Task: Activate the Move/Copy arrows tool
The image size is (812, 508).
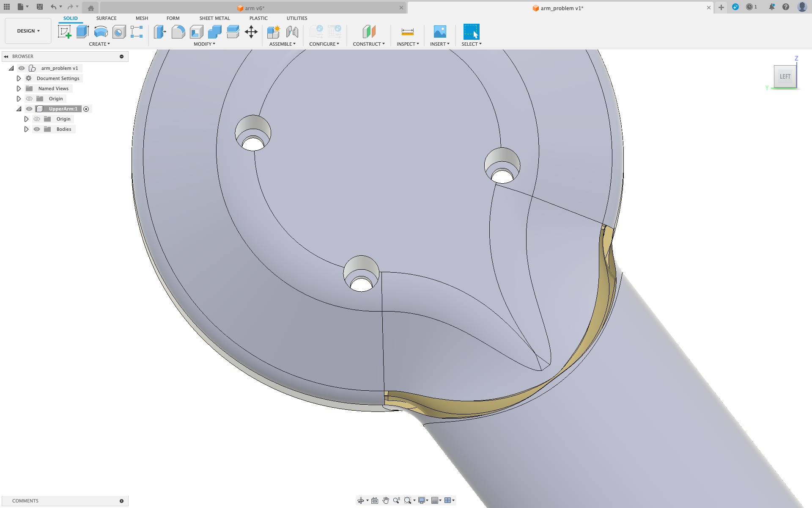Action: 251,32
